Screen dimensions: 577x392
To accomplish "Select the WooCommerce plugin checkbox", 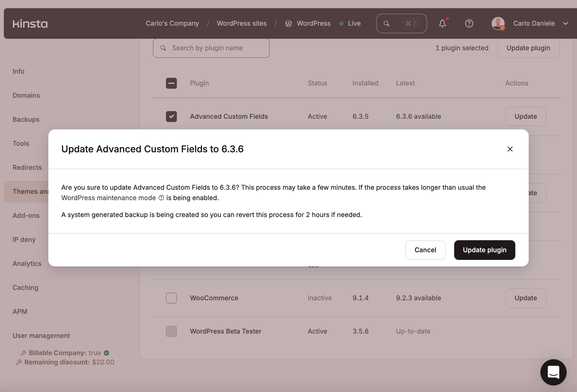I will 171,298.
